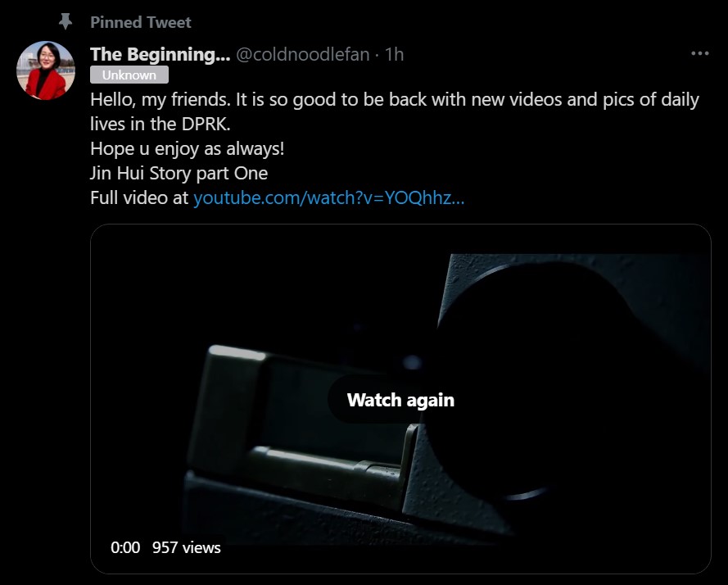Open The Beginning... display name profile
Viewport: 728px width, 585px height.
[160, 54]
